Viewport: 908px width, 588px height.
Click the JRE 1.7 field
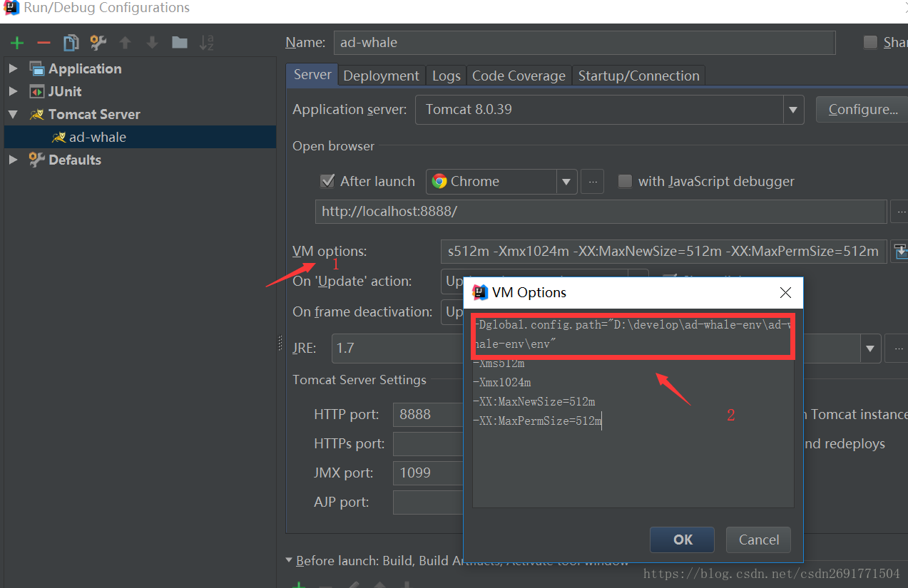coord(397,349)
